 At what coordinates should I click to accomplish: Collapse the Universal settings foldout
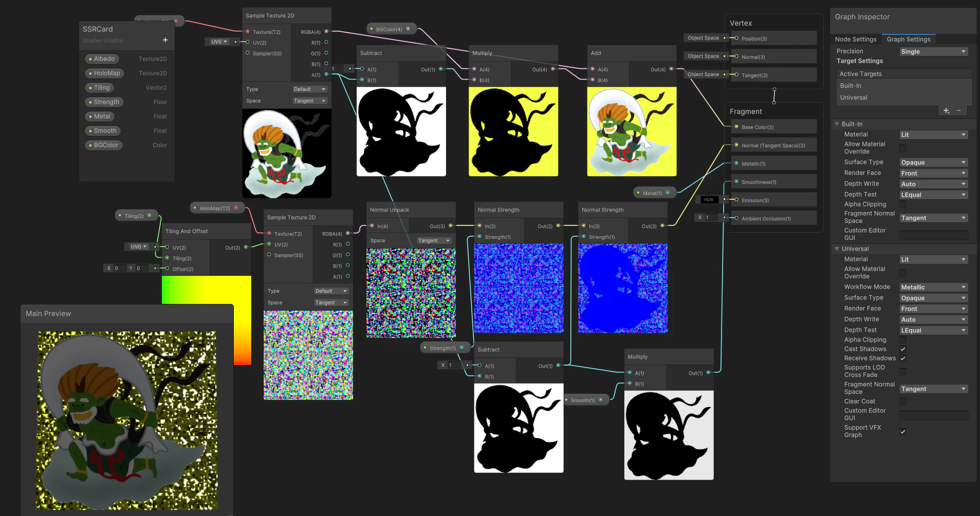coord(837,249)
